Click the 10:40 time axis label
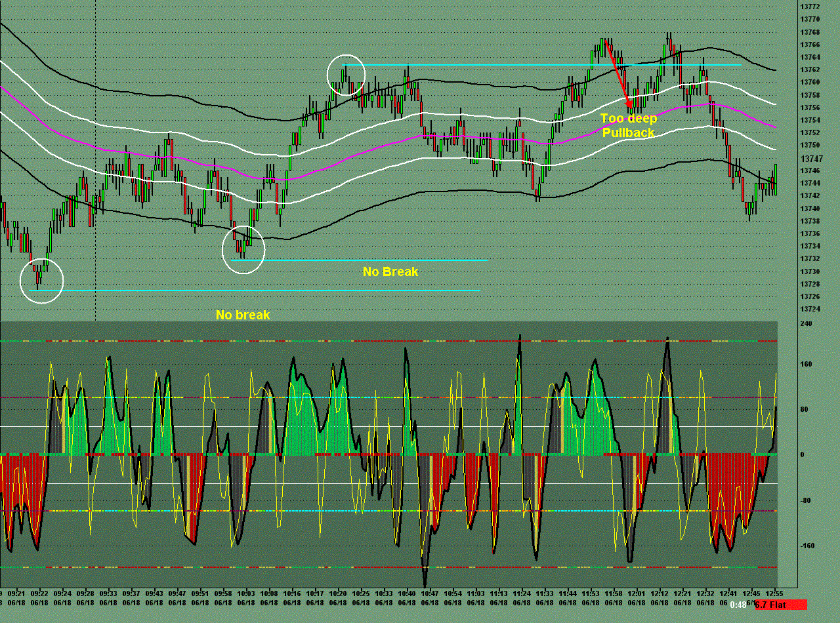 click(x=407, y=592)
